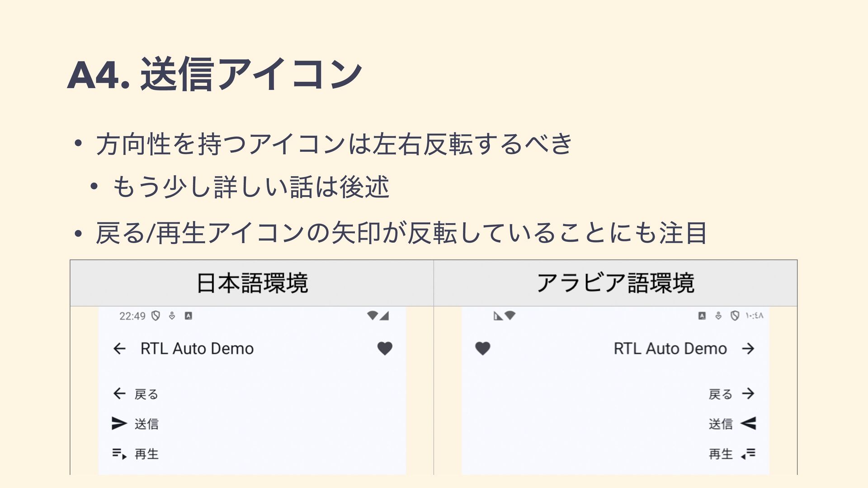Viewport: 868px width, 488px height.
Task: Tap the heart icon in Japanese screenshot
Action: tap(385, 348)
